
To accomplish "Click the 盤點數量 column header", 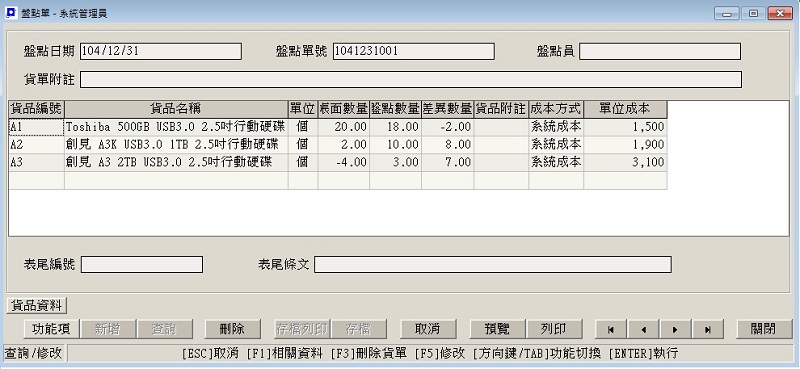I will point(395,109).
